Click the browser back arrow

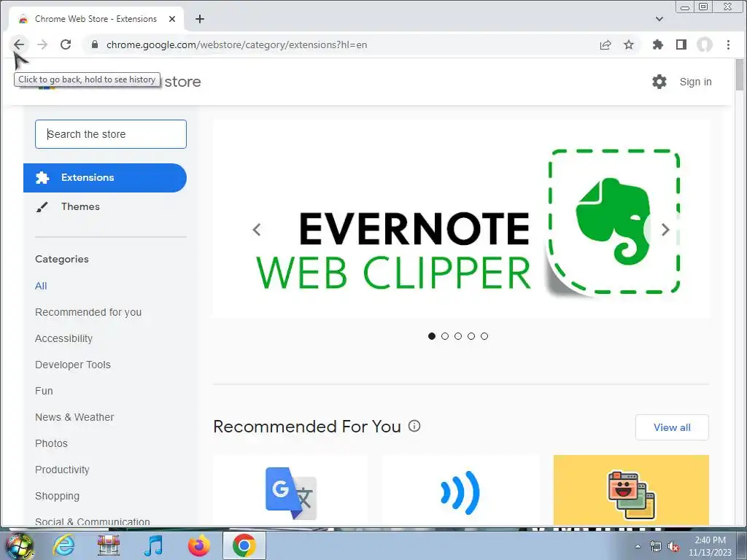tap(18, 44)
